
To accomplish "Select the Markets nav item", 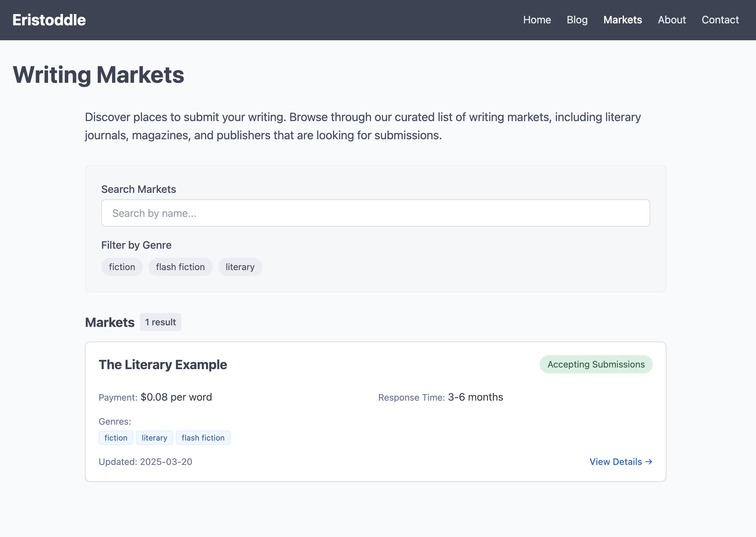I will 623,20.
